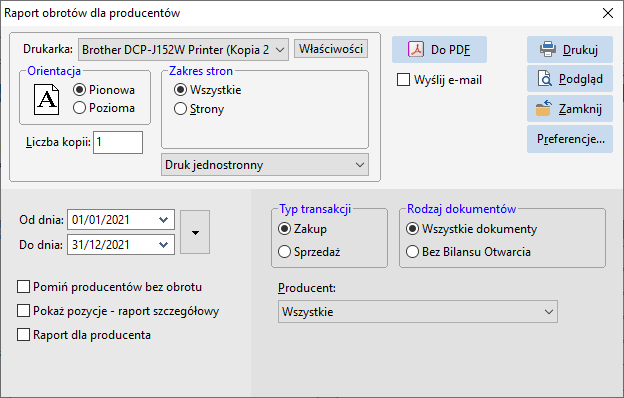This screenshot has height=398, width=624.
Task: Open the date range preset arrow button
Action: point(195,232)
